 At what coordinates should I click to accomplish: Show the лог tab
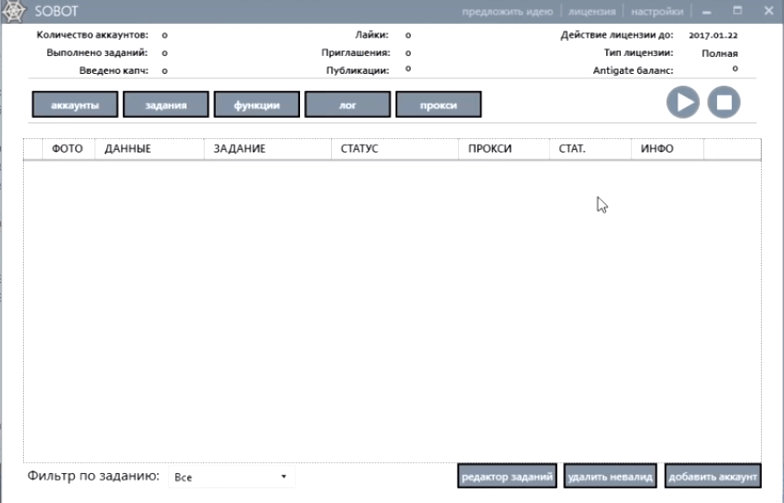348,105
